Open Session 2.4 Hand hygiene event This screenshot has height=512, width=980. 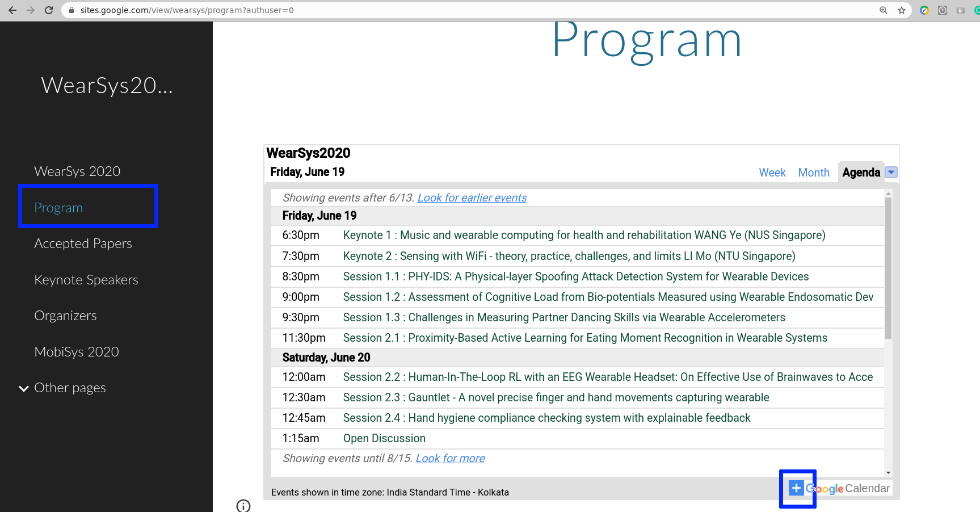[x=546, y=418]
